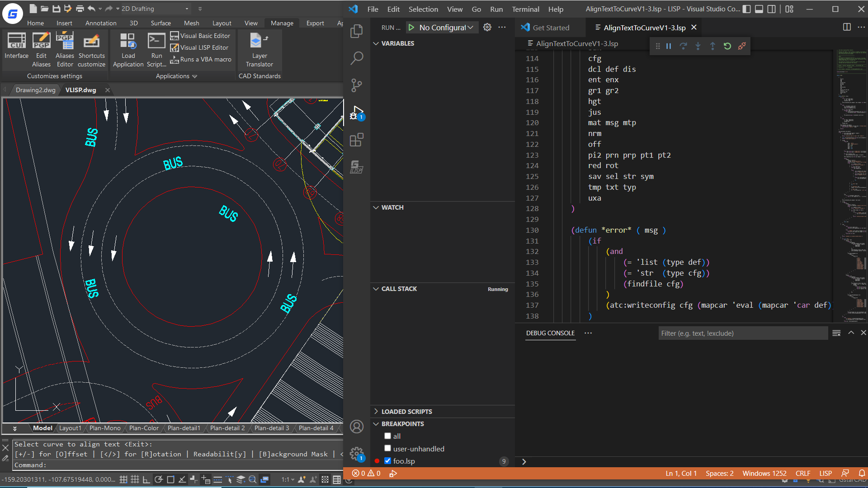Toggle snap mode in the GstarCAD status bar
This screenshot has height=488, width=868.
coord(123,479)
